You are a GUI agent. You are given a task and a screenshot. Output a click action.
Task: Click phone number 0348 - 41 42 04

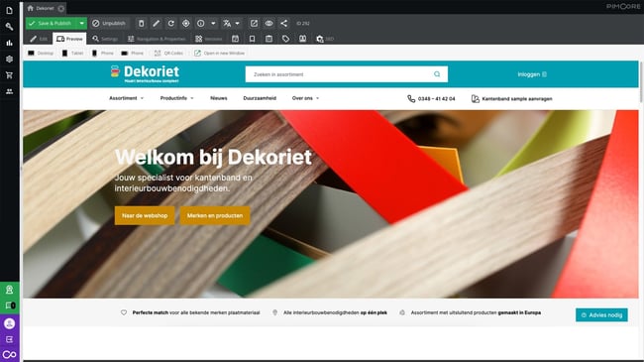click(431, 99)
